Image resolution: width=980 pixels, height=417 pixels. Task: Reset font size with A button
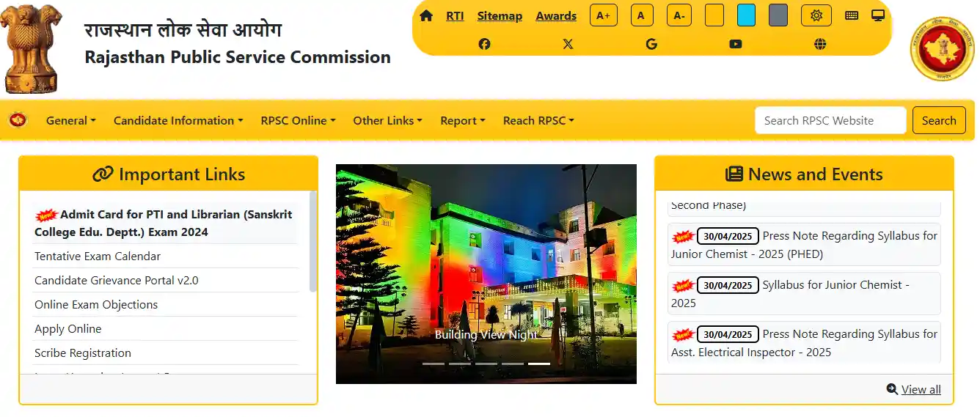point(641,15)
